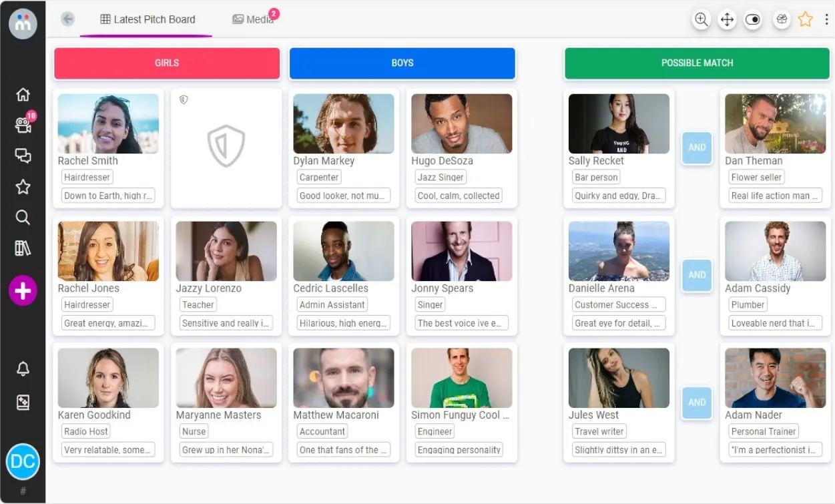Open the camera icon with 10 badge
Viewport: 835px width, 504px height.
point(23,125)
